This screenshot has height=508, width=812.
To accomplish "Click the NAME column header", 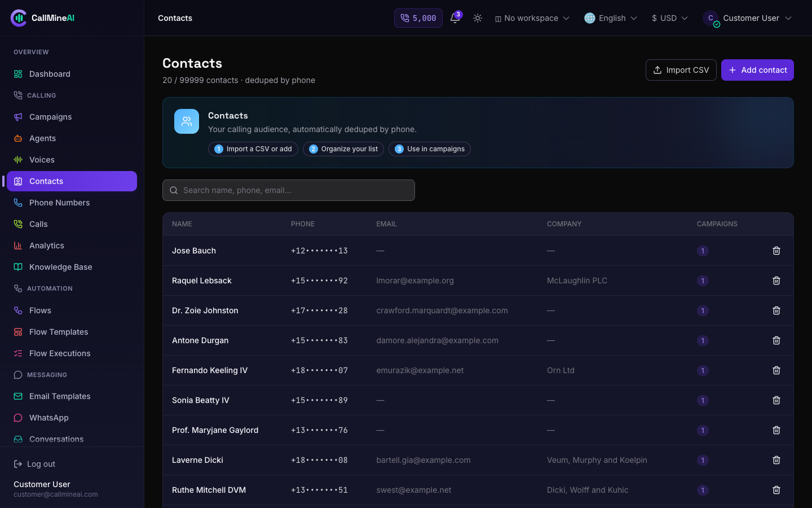I will tap(182, 224).
